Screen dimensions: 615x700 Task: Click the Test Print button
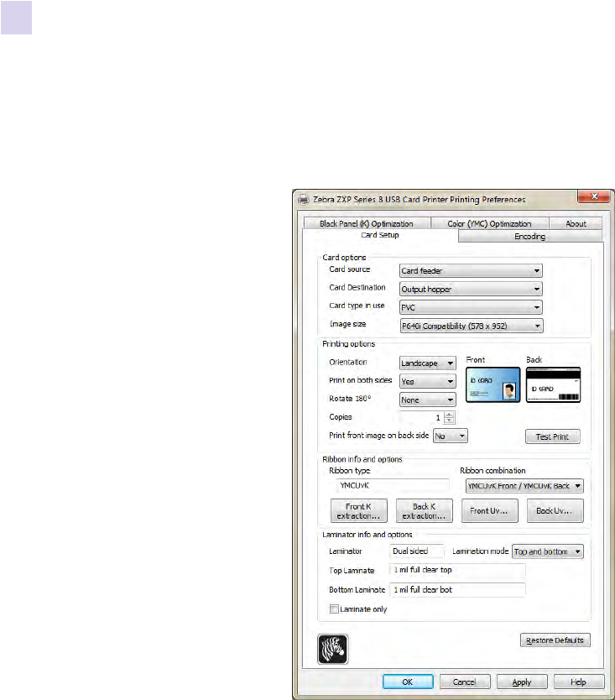click(x=553, y=436)
